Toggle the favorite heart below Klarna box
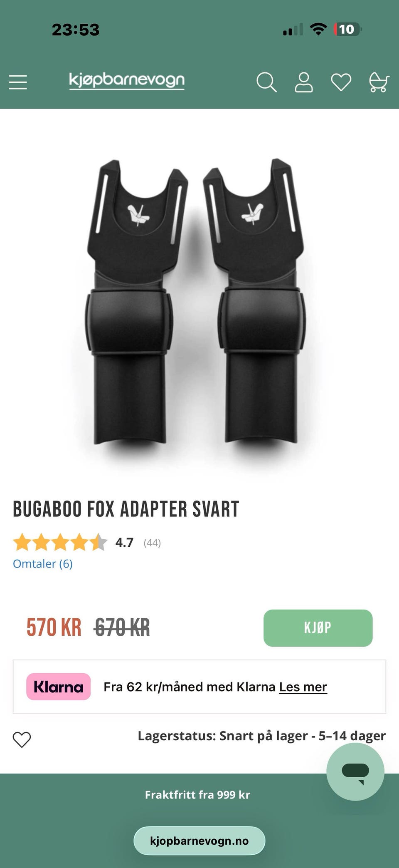399x868 pixels. (x=22, y=739)
